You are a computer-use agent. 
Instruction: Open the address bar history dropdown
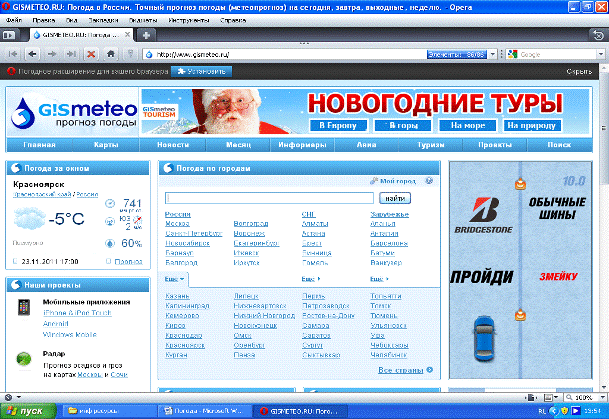492,54
